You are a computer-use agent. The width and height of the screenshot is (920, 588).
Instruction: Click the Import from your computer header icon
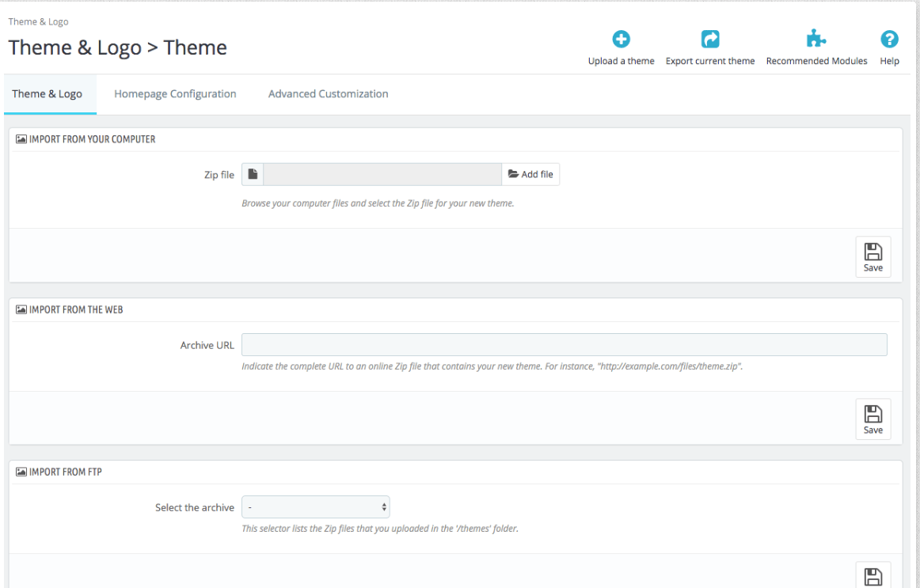click(20, 139)
